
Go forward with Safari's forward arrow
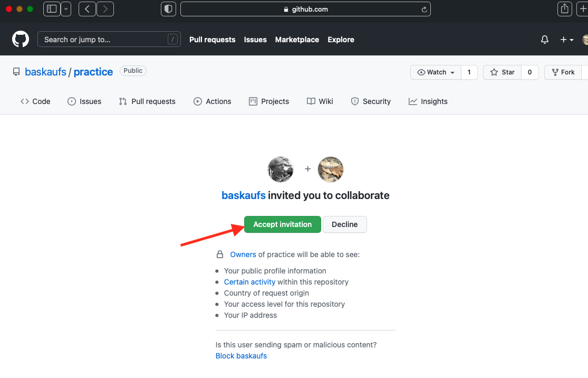pyautogui.click(x=105, y=9)
